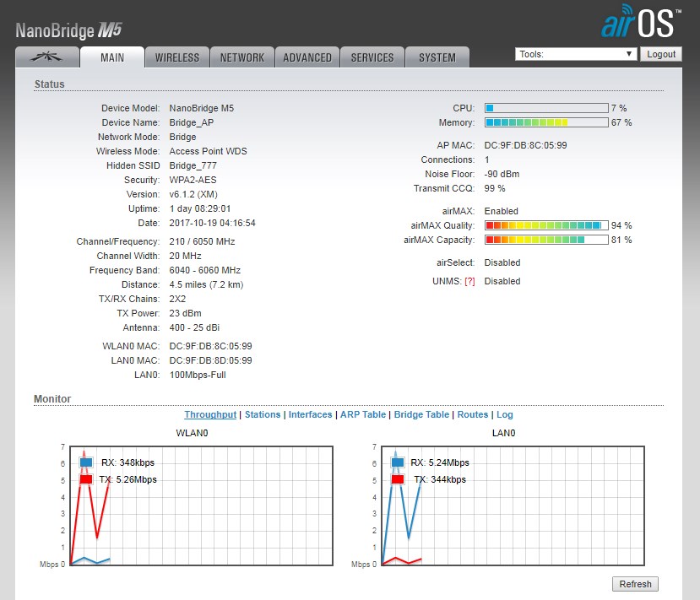The width and height of the screenshot is (700, 600).
Task: Switch to the MAIN tab
Action: tap(112, 57)
